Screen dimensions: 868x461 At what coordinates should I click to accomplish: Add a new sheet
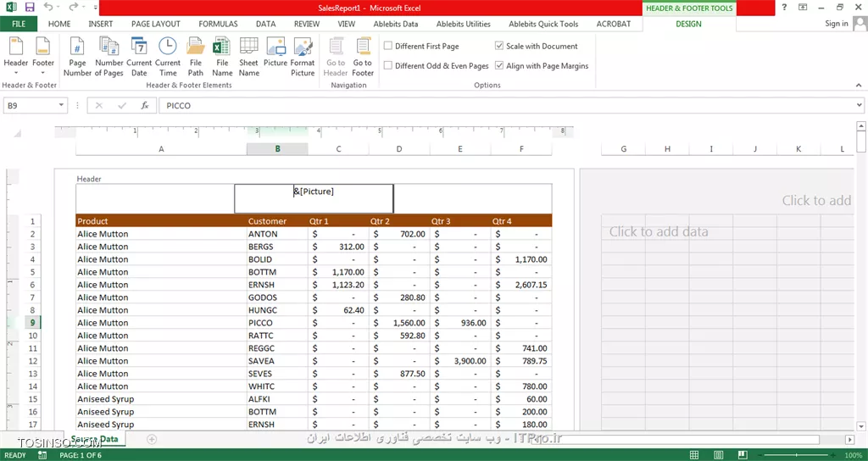pos(152,439)
